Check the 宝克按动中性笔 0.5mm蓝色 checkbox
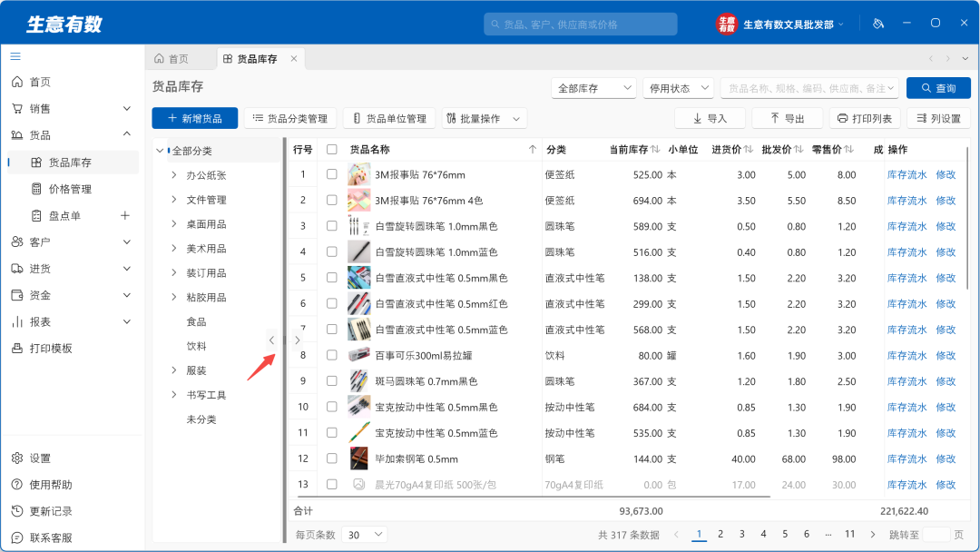 [x=332, y=432]
